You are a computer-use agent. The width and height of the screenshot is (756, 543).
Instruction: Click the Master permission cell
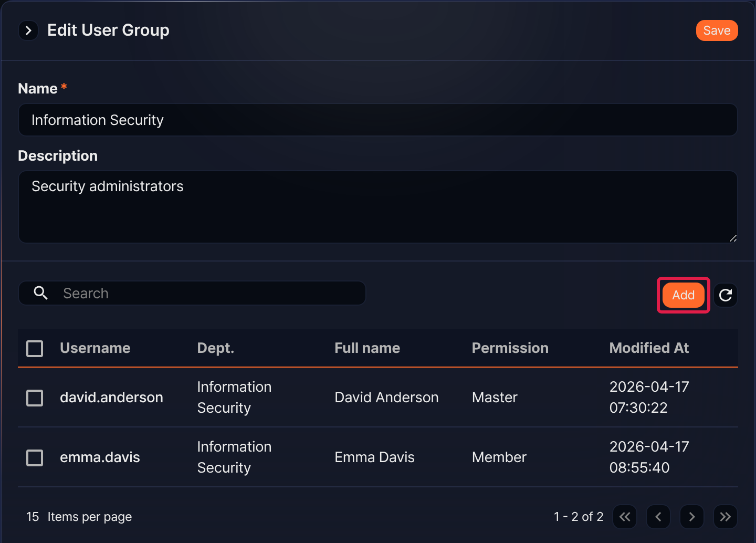pyautogui.click(x=495, y=398)
